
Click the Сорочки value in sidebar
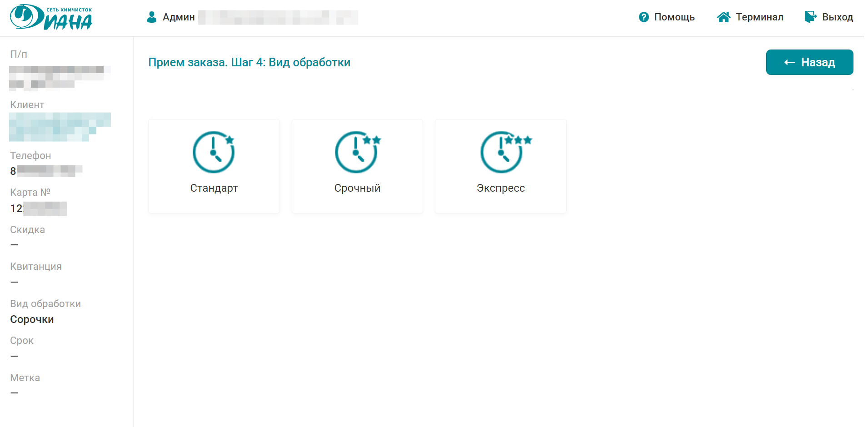coord(32,319)
